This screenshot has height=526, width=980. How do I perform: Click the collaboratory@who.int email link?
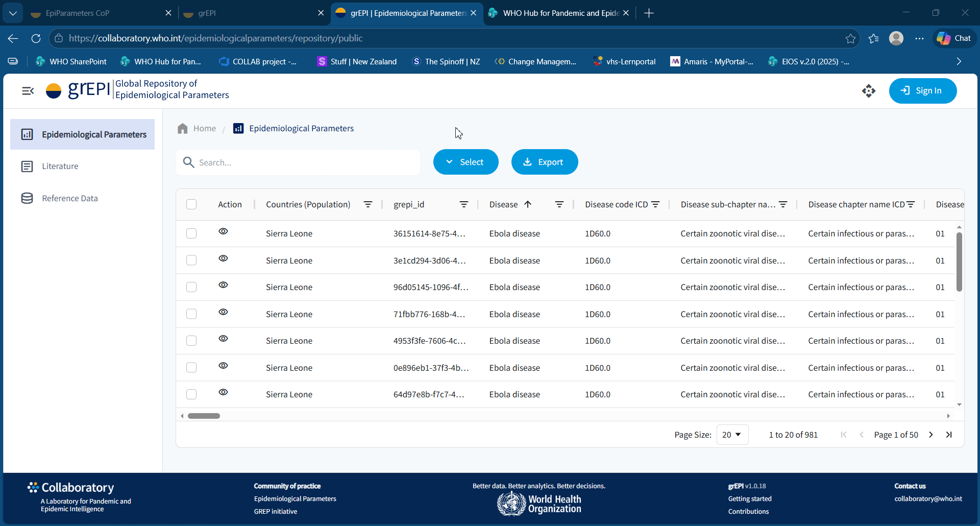(x=928, y=498)
